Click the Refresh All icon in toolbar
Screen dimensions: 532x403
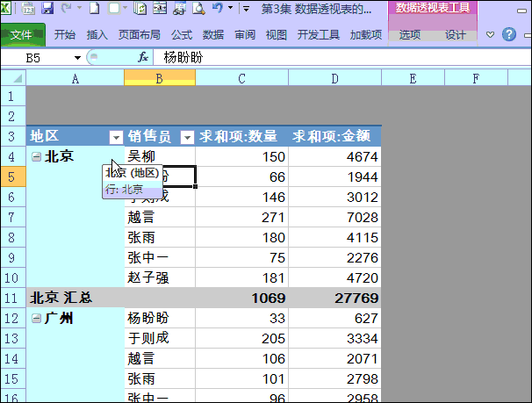[x=140, y=8]
